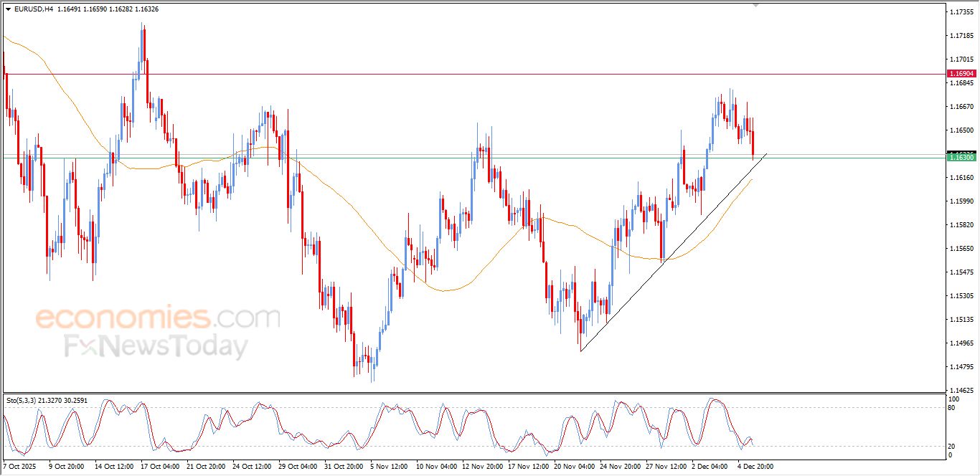The height and width of the screenshot is (476, 980).
Task: Click the 9 Oct 20:00 time label
Action: click(66, 467)
